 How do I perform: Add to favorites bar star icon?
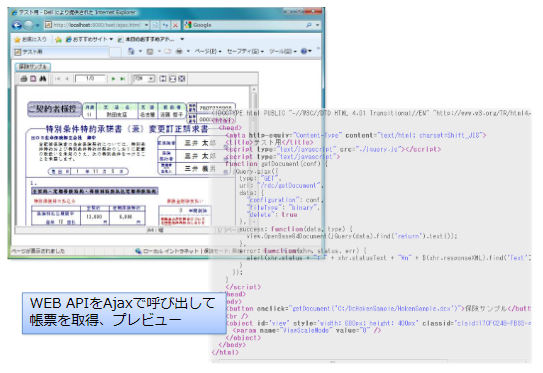(x=58, y=39)
